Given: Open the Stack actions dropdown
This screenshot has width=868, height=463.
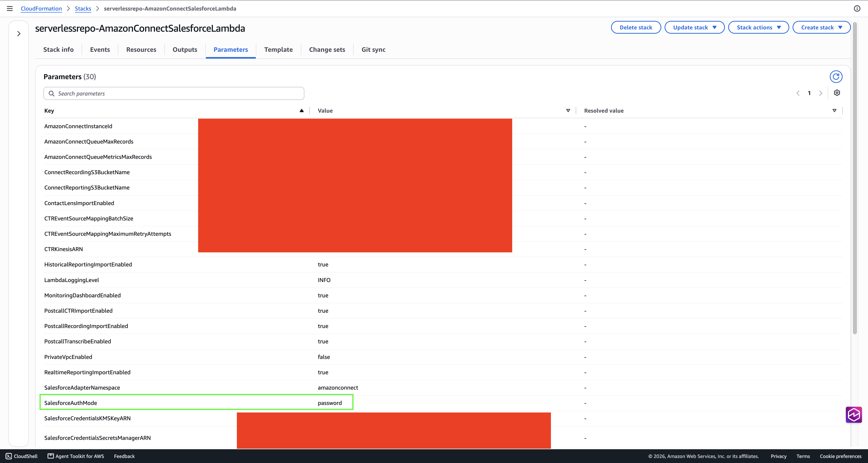Looking at the screenshot, I should point(758,27).
